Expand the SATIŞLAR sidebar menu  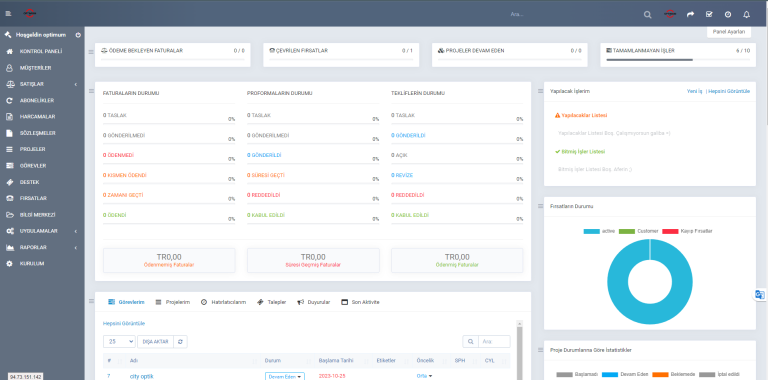point(42,84)
